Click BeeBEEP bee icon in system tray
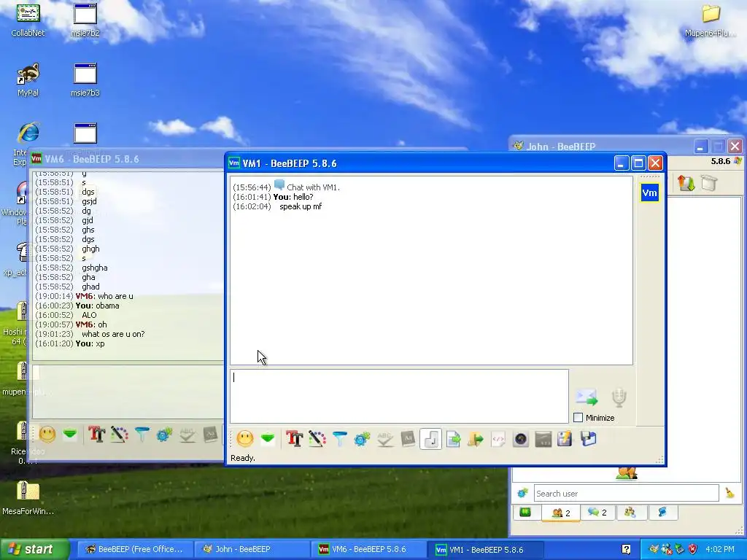Screen dimensions: 747x560 coord(654,549)
